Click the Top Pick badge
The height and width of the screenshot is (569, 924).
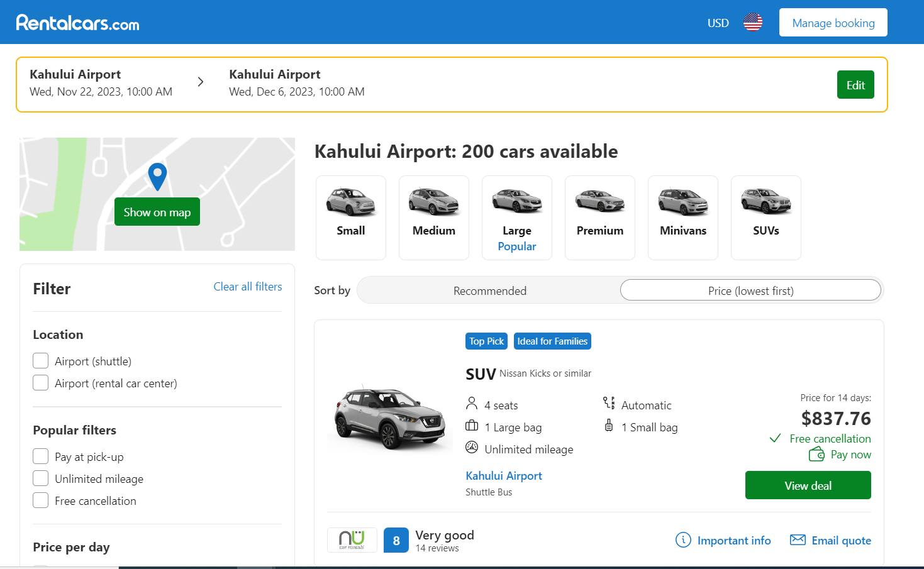pyautogui.click(x=487, y=341)
